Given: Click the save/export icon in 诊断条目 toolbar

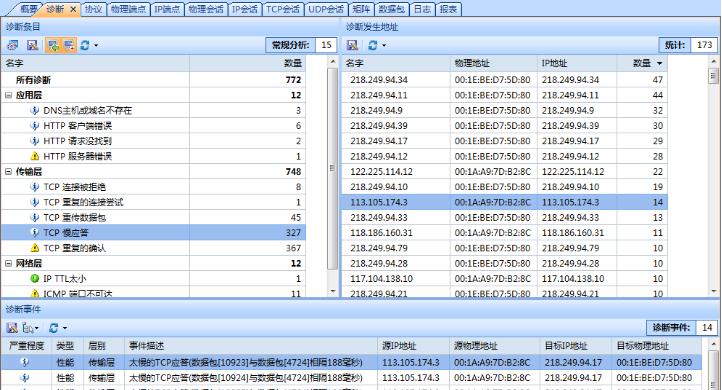Looking at the screenshot, I should click(x=32, y=45).
